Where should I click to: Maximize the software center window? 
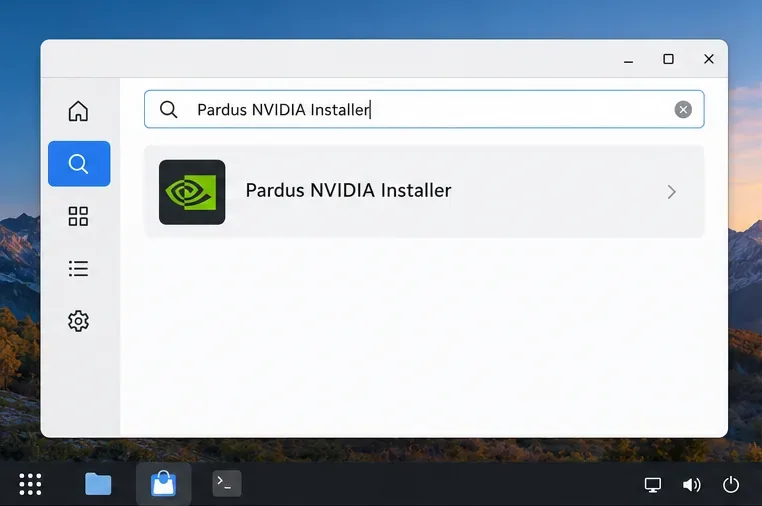point(669,59)
